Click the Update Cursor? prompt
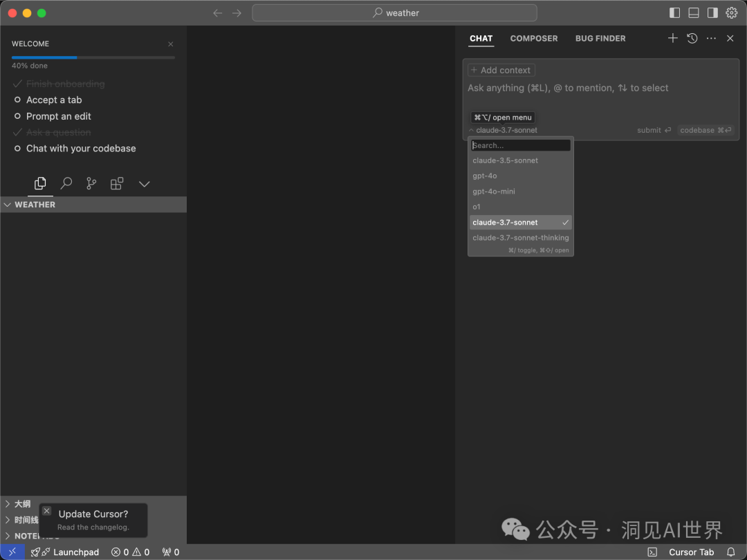The image size is (747, 560). pos(93,514)
